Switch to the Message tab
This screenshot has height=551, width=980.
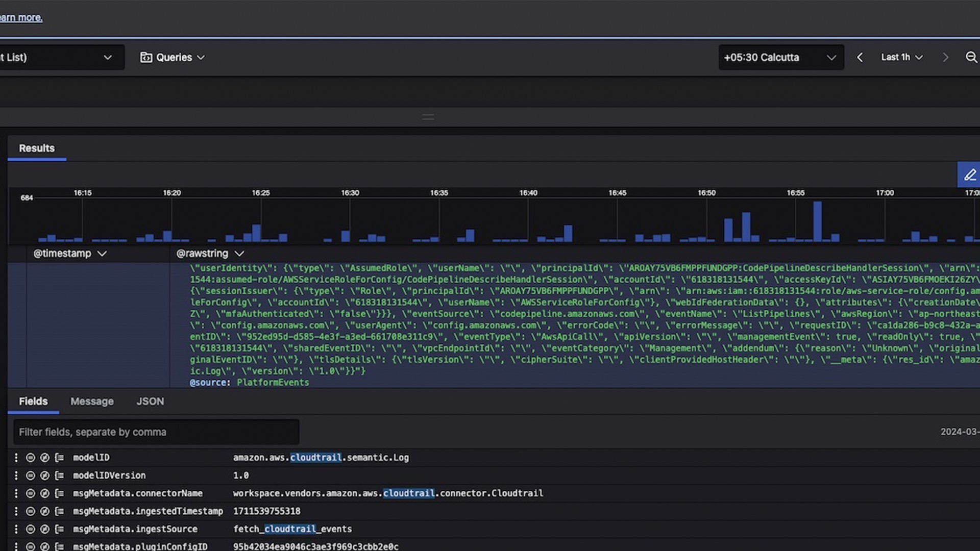point(92,402)
